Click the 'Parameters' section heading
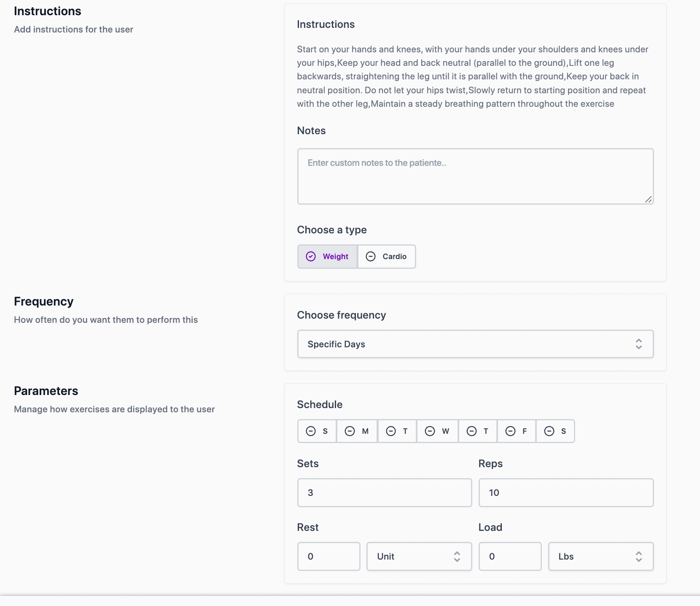This screenshot has width=700, height=606. [46, 391]
